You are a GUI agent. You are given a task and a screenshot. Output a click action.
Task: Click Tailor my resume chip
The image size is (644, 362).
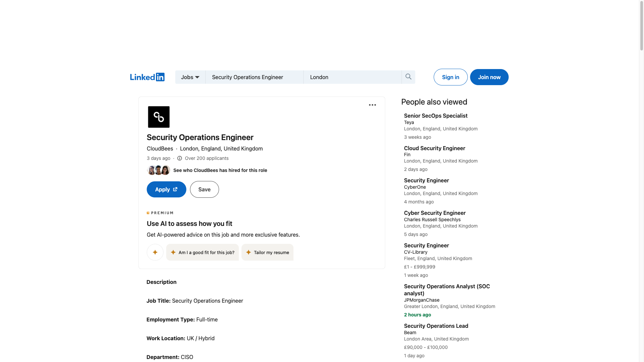pos(267,252)
